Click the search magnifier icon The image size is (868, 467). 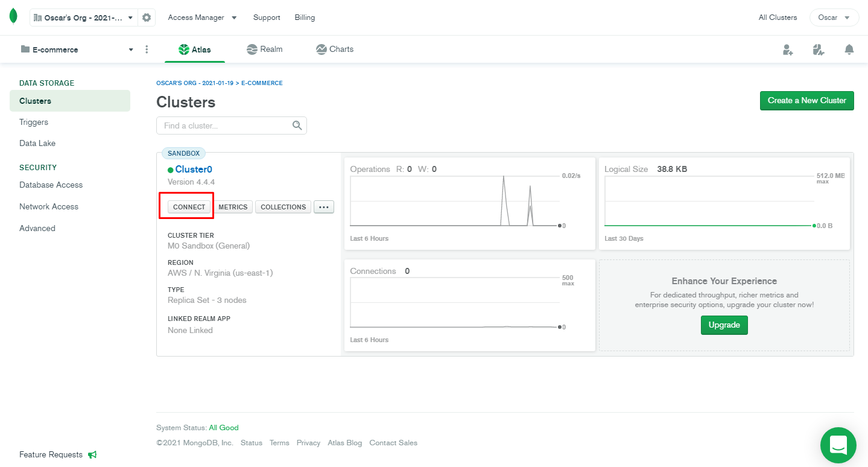pyautogui.click(x=297, y=125)
